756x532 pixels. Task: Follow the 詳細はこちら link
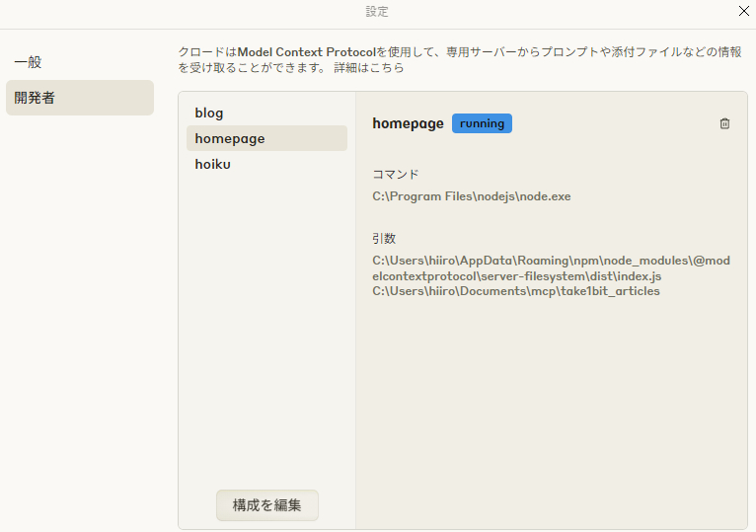(369, 68)
